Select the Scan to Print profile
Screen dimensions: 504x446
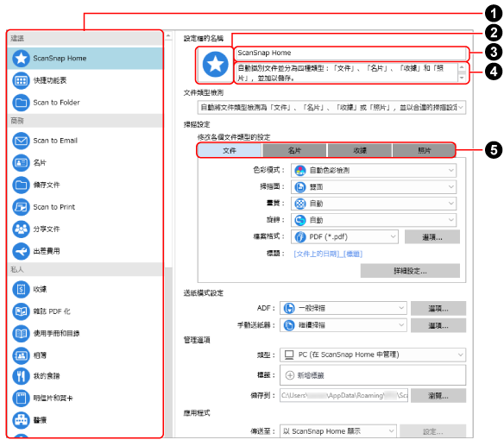point(85,207)
